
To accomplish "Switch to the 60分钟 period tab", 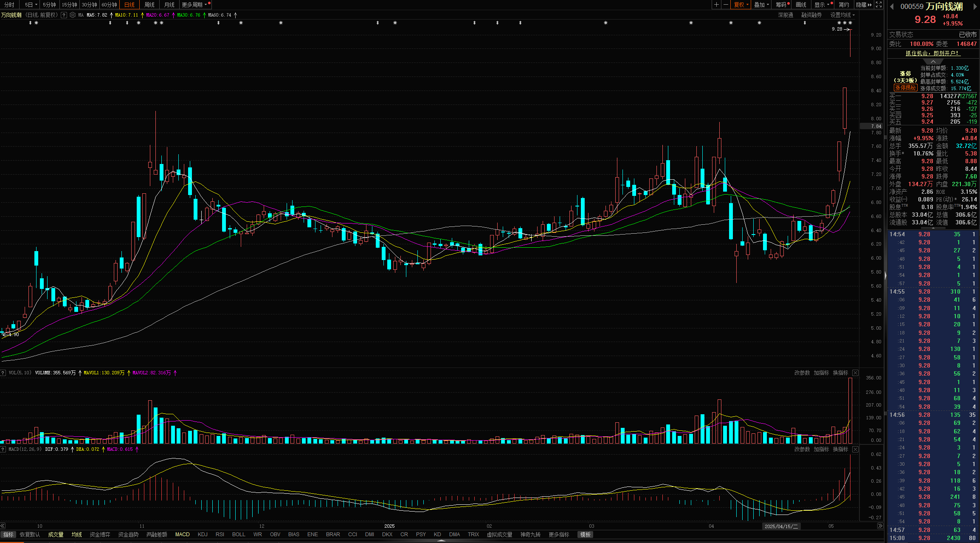I will click(109, 5).
